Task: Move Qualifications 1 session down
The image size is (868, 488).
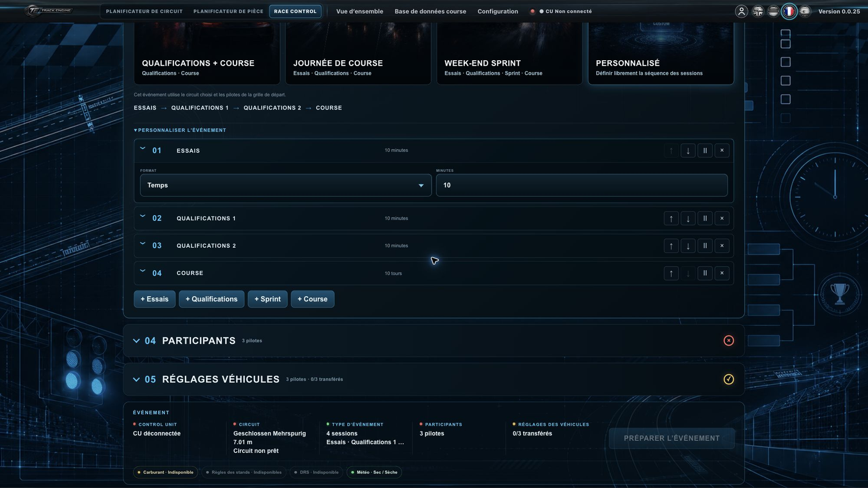Action: click(688, 219)
